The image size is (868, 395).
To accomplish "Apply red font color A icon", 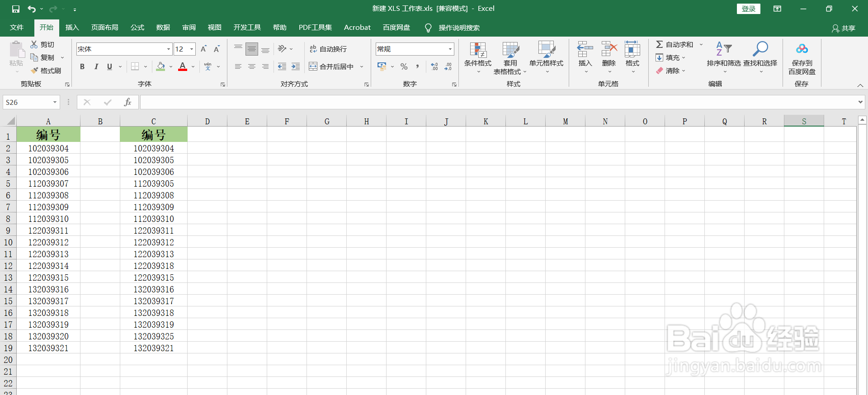I will coord(183,66).
